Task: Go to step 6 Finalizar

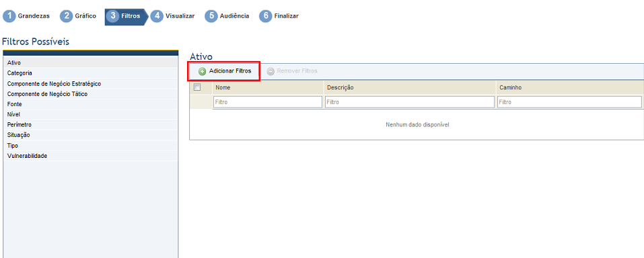Action: (279, 16)
